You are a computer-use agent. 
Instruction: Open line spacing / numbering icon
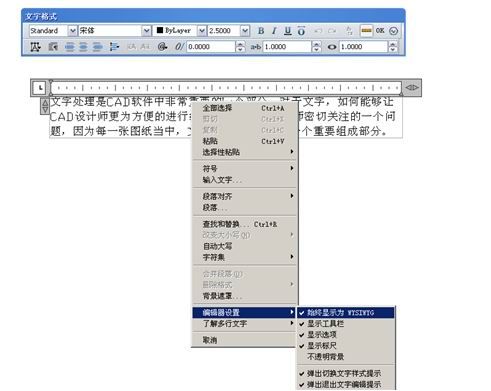click(x=114, y=47)
